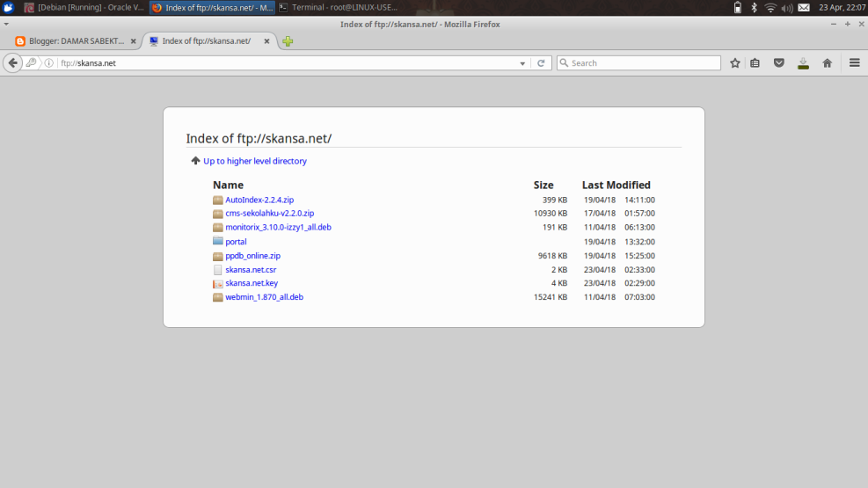Expand the URL bar history dropdown
Image resolution: width=868 pixels, height=488 pixels.
(x=522, y=63)
